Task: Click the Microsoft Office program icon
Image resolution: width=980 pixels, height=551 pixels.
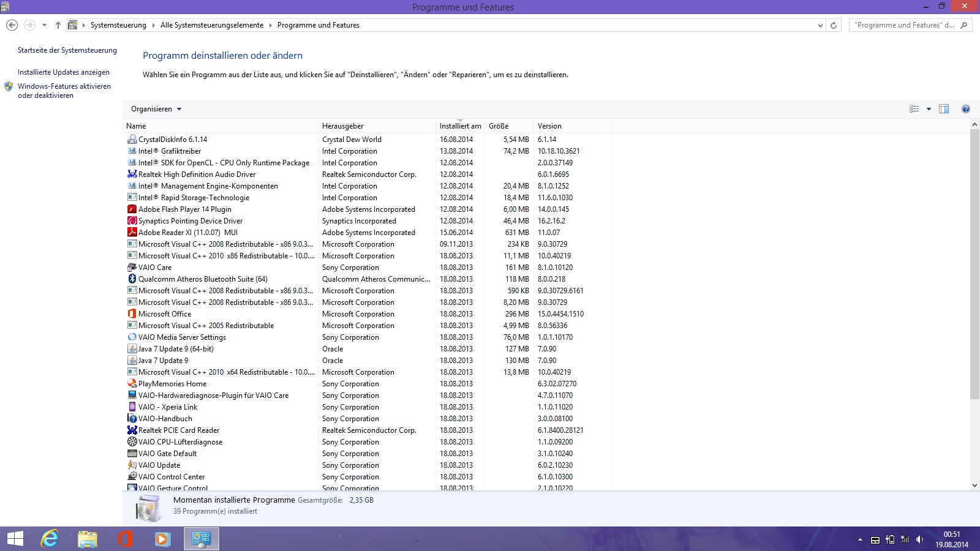Action: click(x=132, y=314)
